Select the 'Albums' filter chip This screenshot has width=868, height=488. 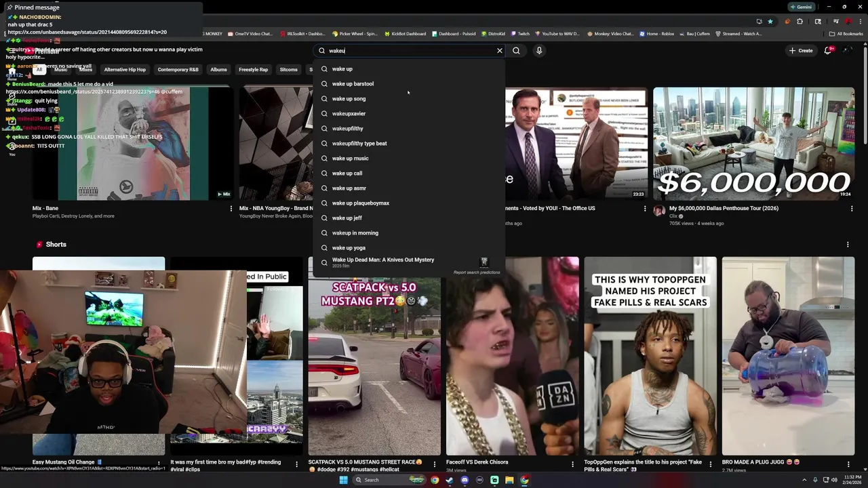[x=218, y=69]
